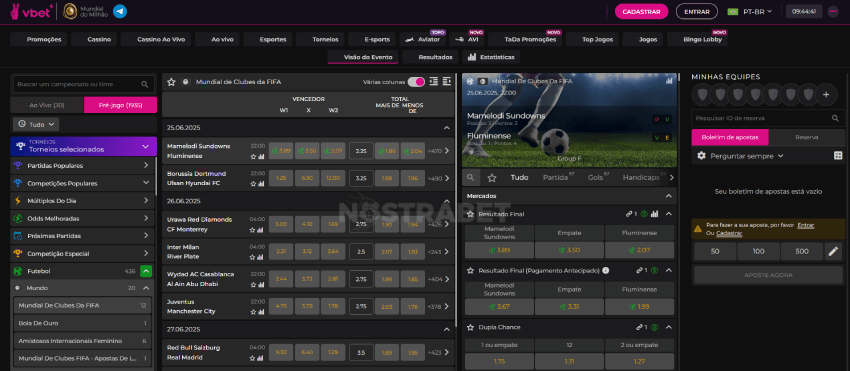Select the expanded list view icon
The image size is (850, 371).
pyautogui.click(x=447, y=81)
